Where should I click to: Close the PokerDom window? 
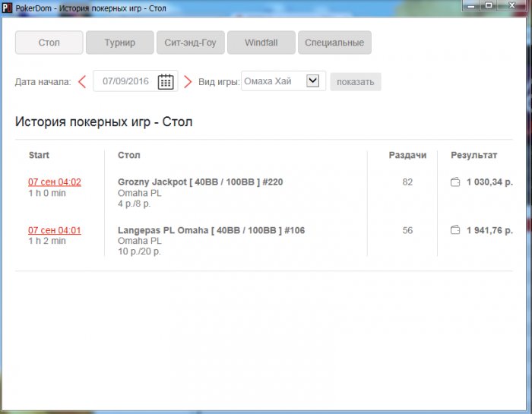click(511, 6)
